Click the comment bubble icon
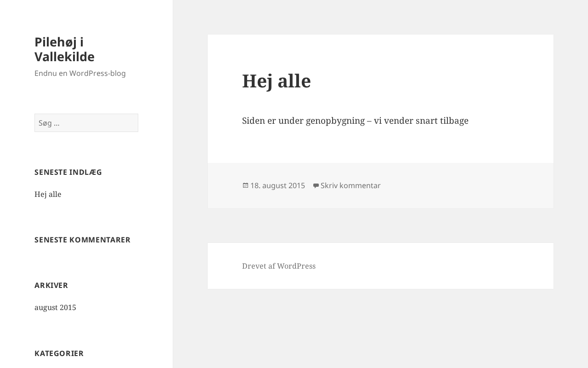This screenshot has width=588, height=368. (x=316, y=185)
